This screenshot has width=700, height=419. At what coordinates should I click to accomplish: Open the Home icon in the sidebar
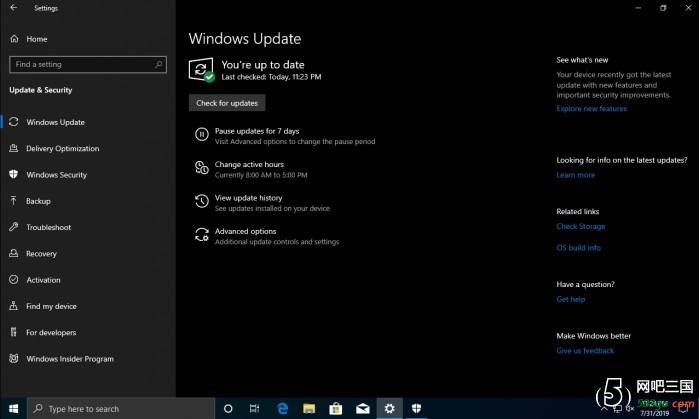tap(14, 39)
